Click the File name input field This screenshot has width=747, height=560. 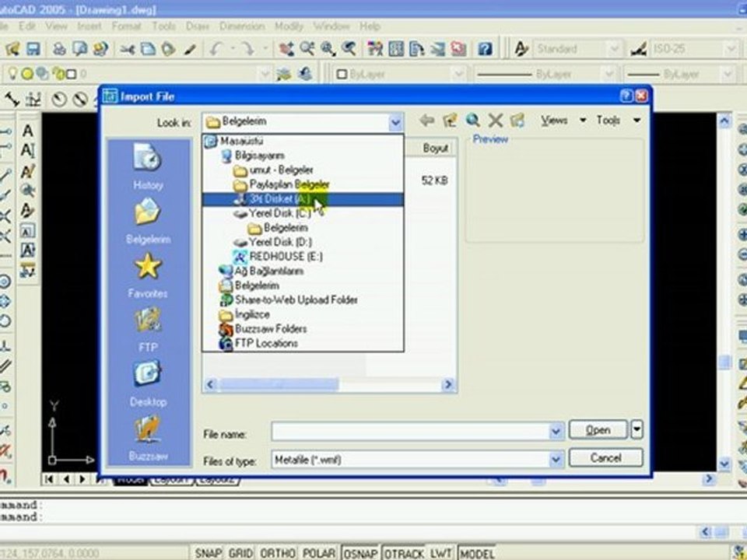411,432
